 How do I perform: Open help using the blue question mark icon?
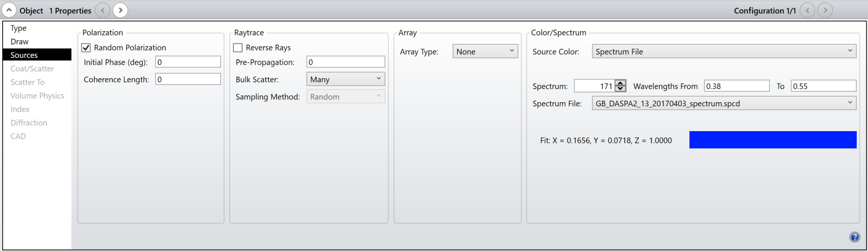[854, 237]
